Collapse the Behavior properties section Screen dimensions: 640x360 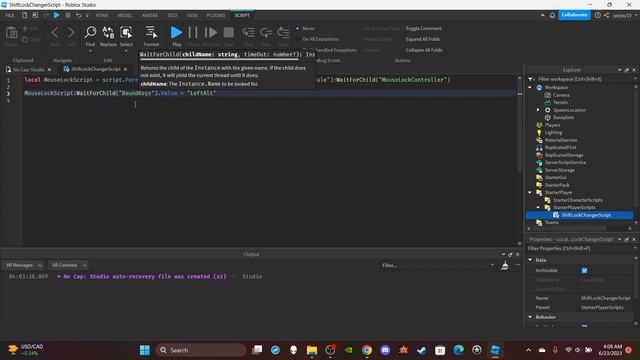point(530,317)
